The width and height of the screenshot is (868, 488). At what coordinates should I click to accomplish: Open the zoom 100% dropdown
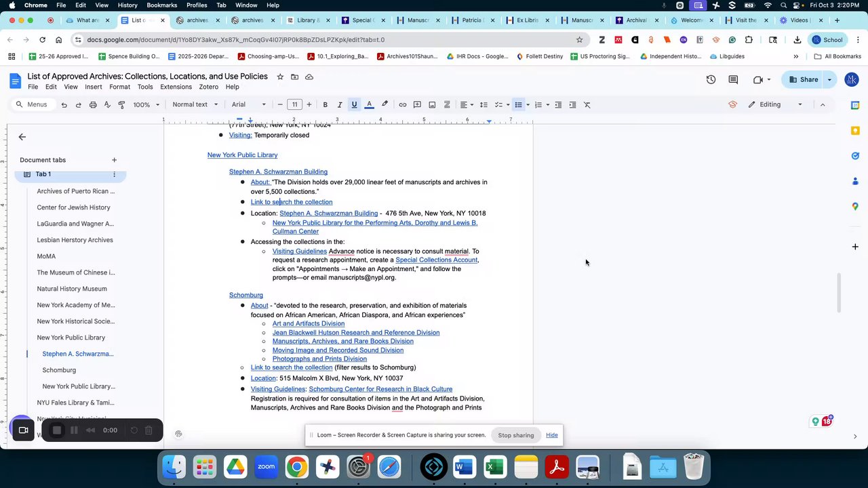[146, 105]
